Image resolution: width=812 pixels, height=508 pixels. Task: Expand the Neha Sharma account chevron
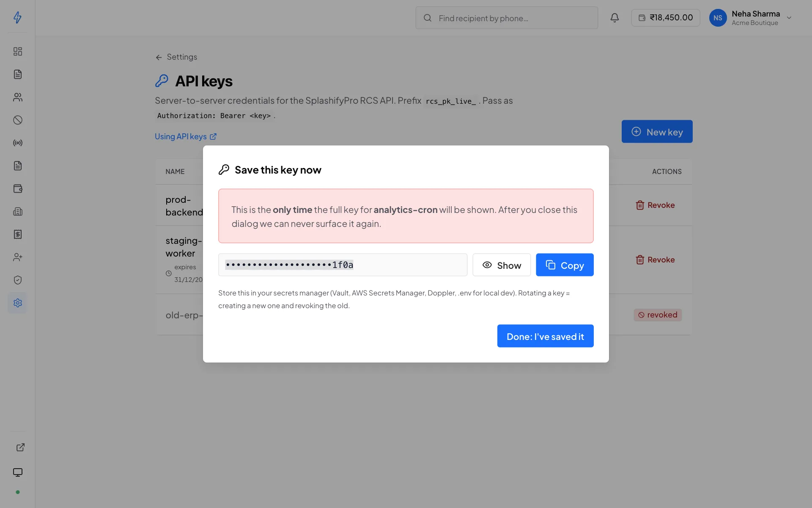pyautogui.click(x=789, y=18)
